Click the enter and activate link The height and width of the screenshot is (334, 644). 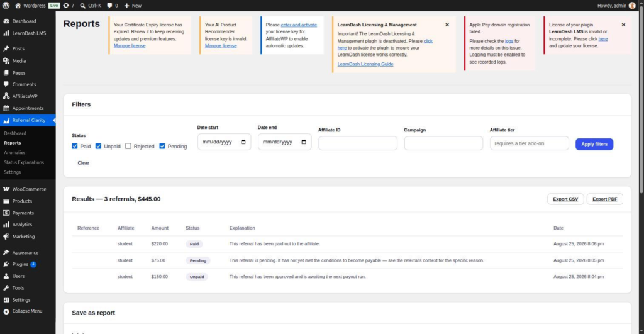point(299,25)
